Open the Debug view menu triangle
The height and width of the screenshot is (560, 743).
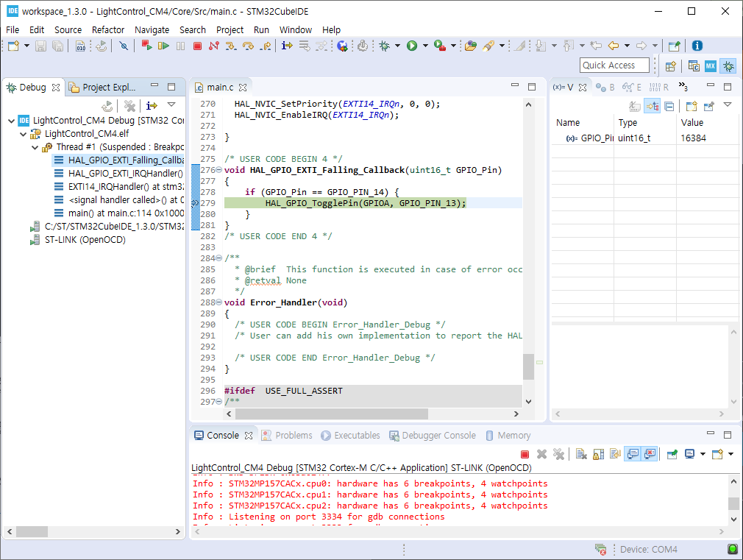tap(171, 104)
